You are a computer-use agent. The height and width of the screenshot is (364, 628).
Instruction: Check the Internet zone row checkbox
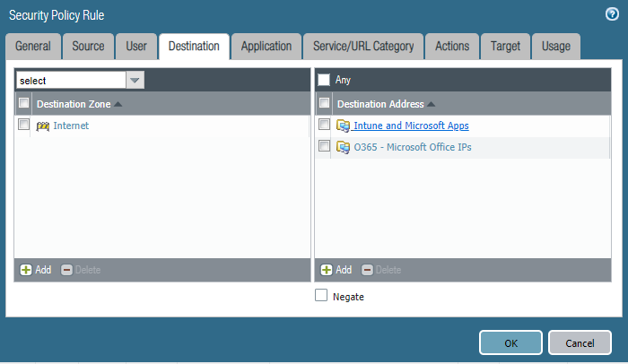[x=24, y=126]
